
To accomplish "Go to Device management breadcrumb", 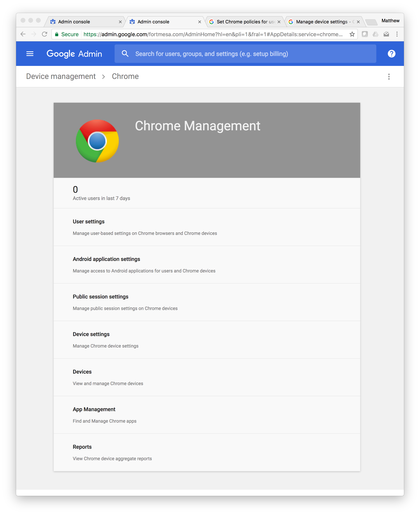I will coord(61,76).
